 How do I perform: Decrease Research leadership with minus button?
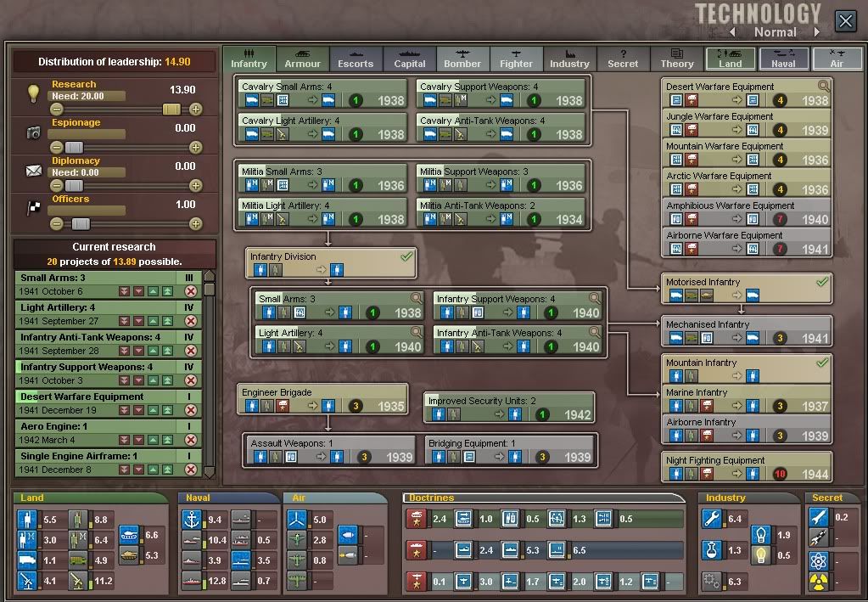tap(56, 109)
